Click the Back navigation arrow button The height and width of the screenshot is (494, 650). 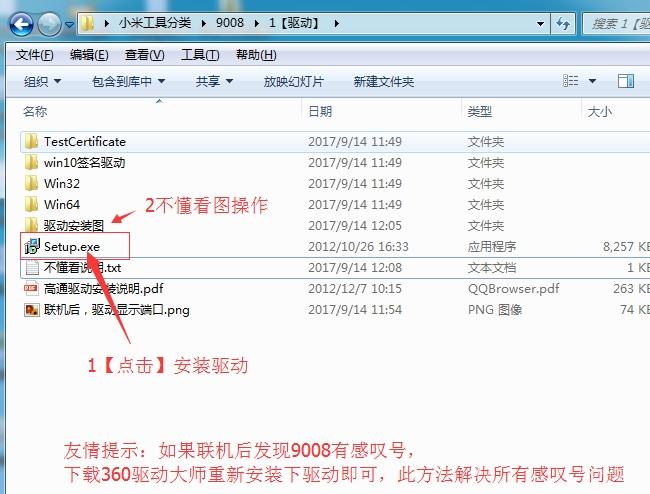click(22, 24)
